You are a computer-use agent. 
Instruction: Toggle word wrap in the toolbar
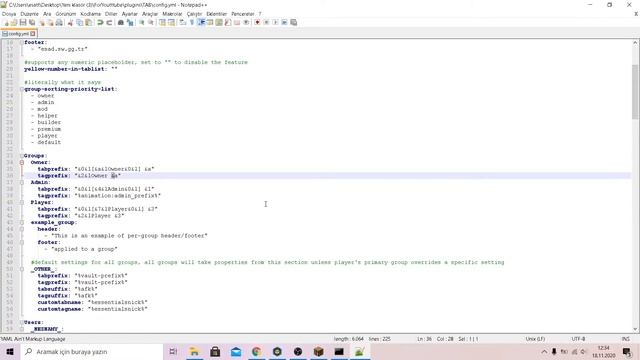point(182,22)
